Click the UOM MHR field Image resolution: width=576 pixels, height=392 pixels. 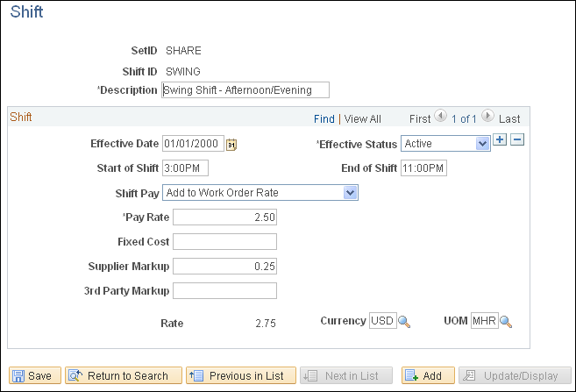(485, 321)
